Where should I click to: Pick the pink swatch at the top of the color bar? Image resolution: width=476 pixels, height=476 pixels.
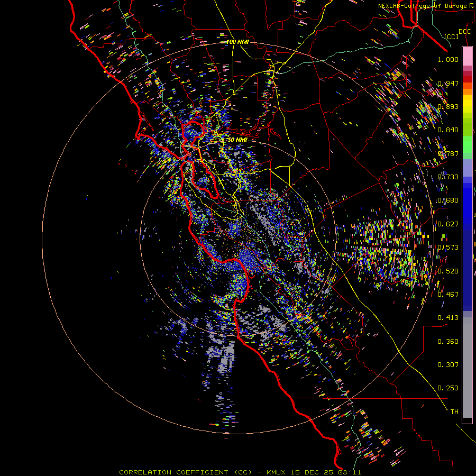pos(467,56)
